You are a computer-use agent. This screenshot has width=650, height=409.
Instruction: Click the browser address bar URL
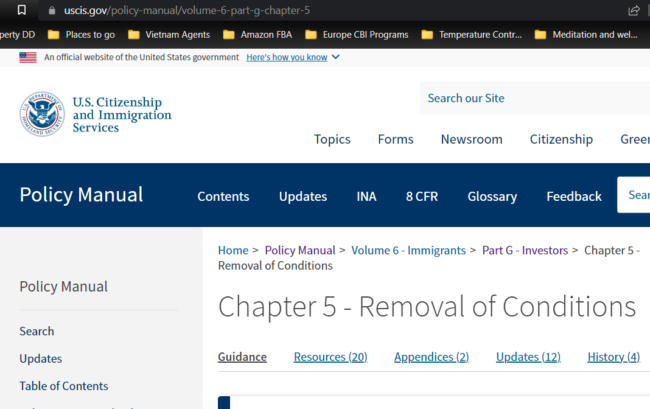click(187, 10)
